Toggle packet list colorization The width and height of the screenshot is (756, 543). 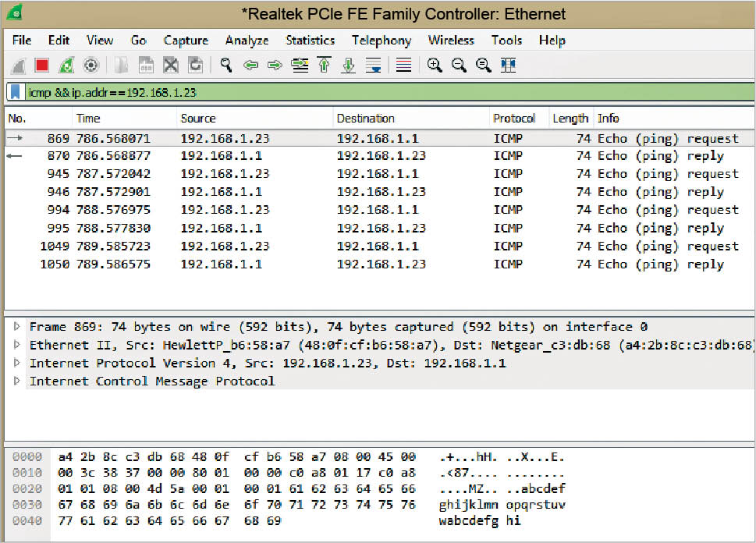tap(403, 66)
